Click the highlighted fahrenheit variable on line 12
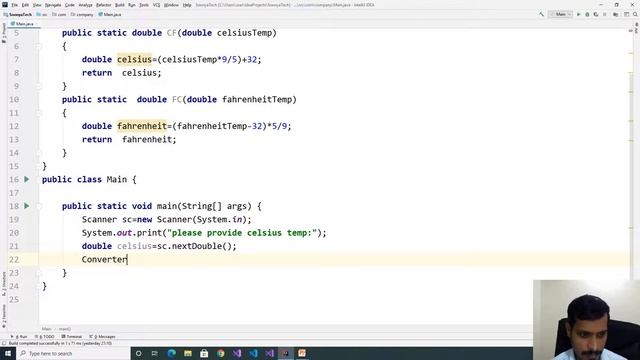Screen dimensions: 640x360 [142, 126]
